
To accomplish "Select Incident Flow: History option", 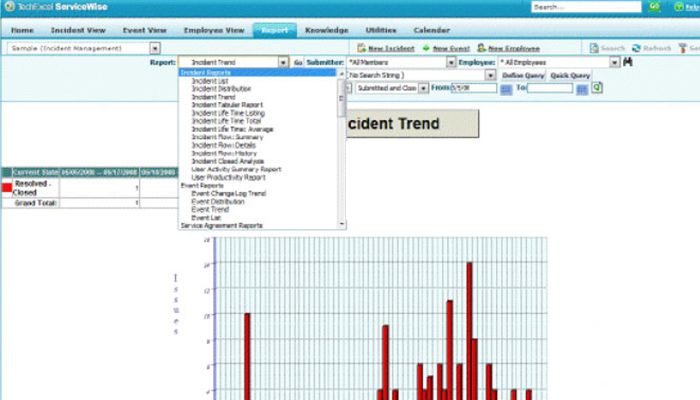I will (x=224, y=153).
